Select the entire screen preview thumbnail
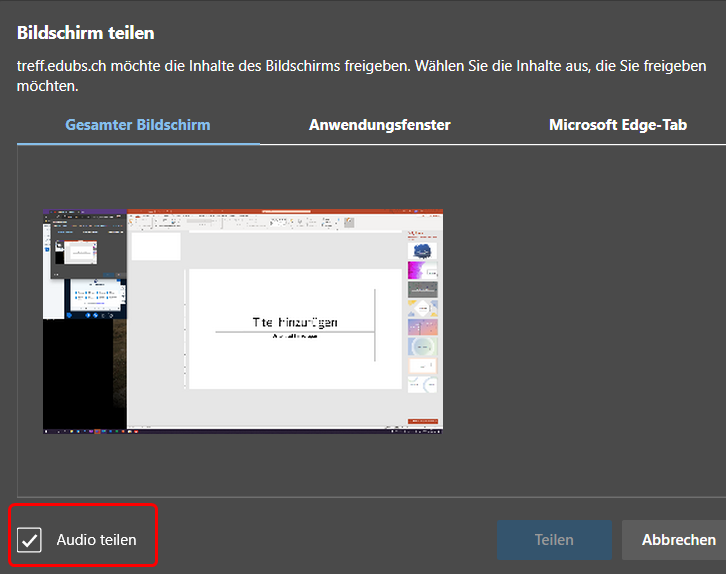Viewport: 726px width, 574px height. tap(243, 321)
